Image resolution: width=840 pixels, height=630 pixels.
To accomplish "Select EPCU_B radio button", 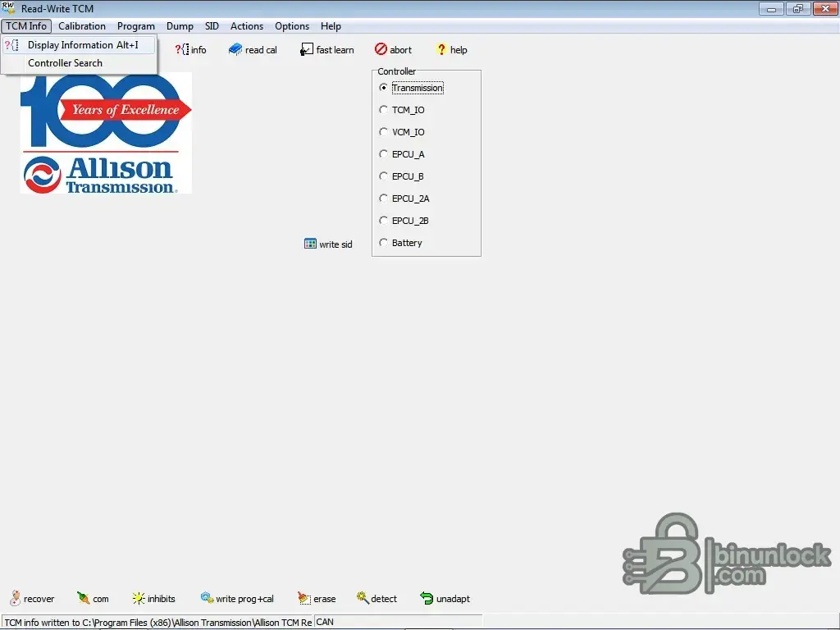I will point(383,176).
